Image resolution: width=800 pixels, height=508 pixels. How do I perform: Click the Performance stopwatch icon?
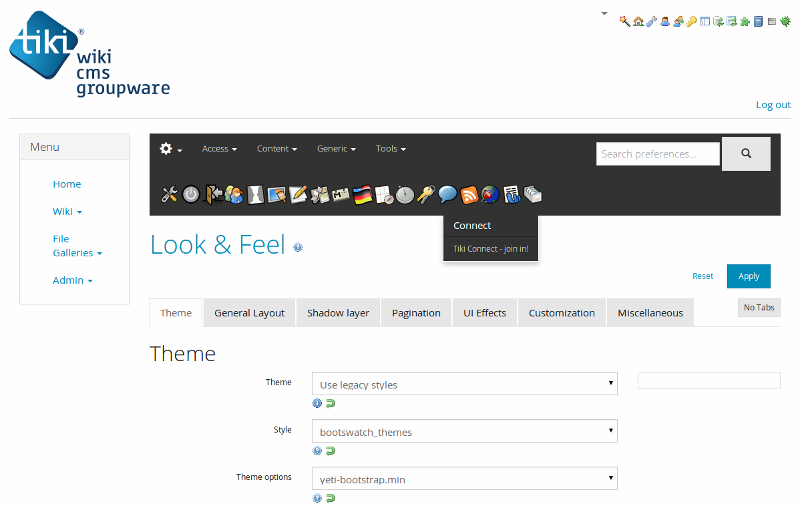coord(405,194)
